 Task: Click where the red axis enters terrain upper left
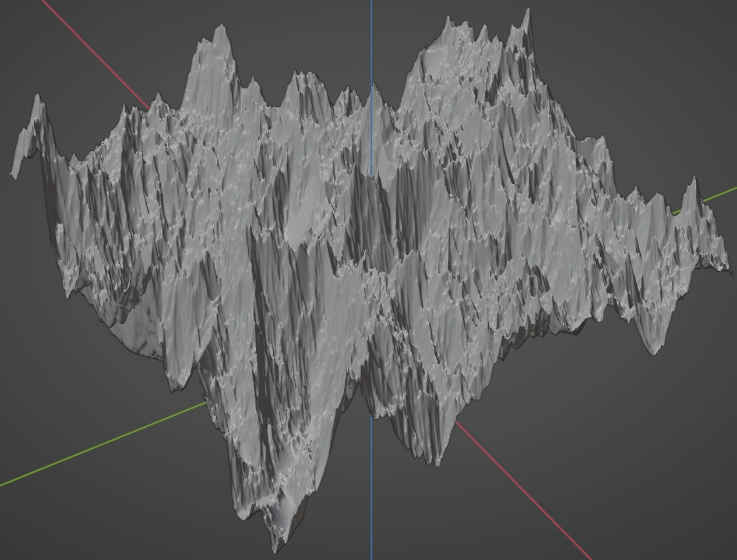(x=148, y=107)
